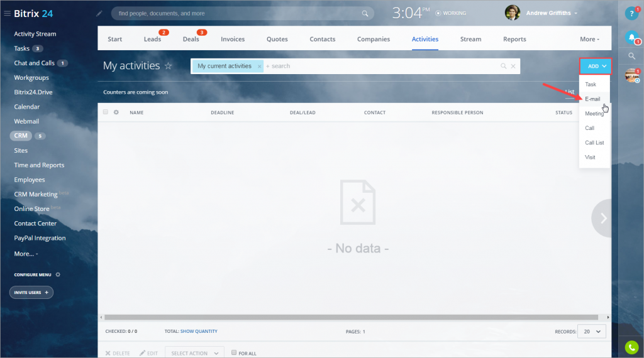Expand the ADD button dropdown

pyautogui.click(x=596, y=66)
